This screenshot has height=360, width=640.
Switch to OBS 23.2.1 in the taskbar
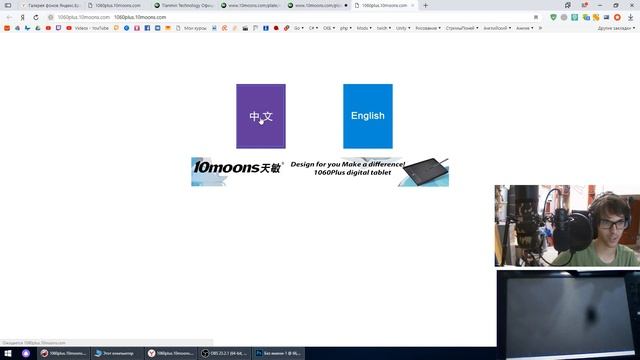click(224, 353)
